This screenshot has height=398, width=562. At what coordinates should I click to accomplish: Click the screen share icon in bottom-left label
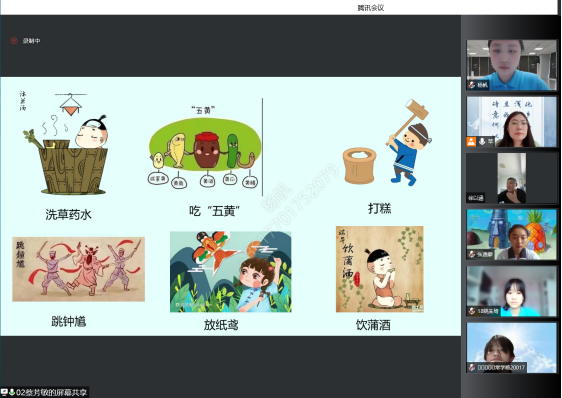click(4, 392)
